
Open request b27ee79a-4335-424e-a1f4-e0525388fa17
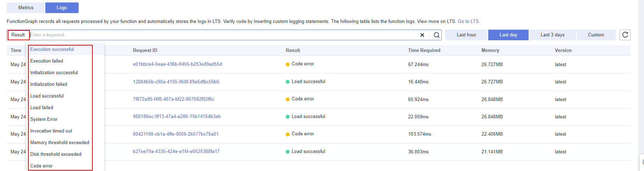176,152
